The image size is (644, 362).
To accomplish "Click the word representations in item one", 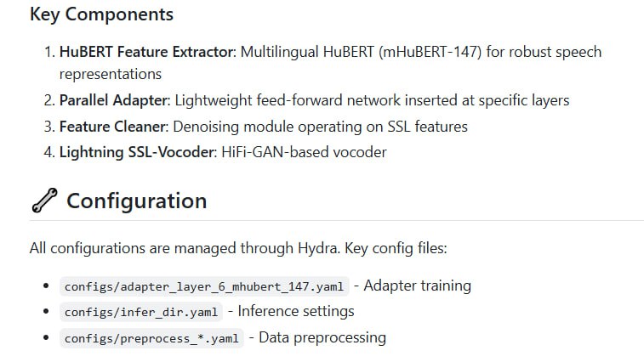I will pos(110,74).
